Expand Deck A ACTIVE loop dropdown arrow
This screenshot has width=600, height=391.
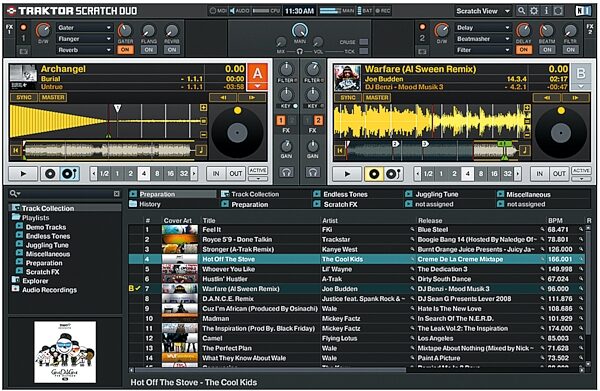tap(258, 179)
